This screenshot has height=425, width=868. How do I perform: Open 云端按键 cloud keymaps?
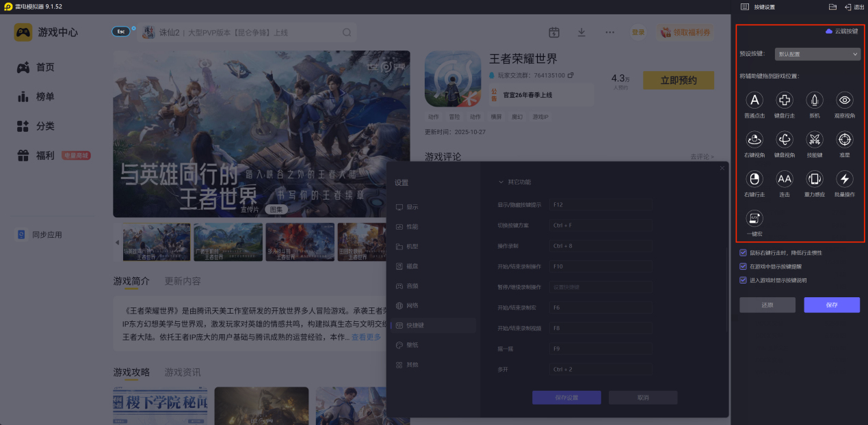coord(841,31)
